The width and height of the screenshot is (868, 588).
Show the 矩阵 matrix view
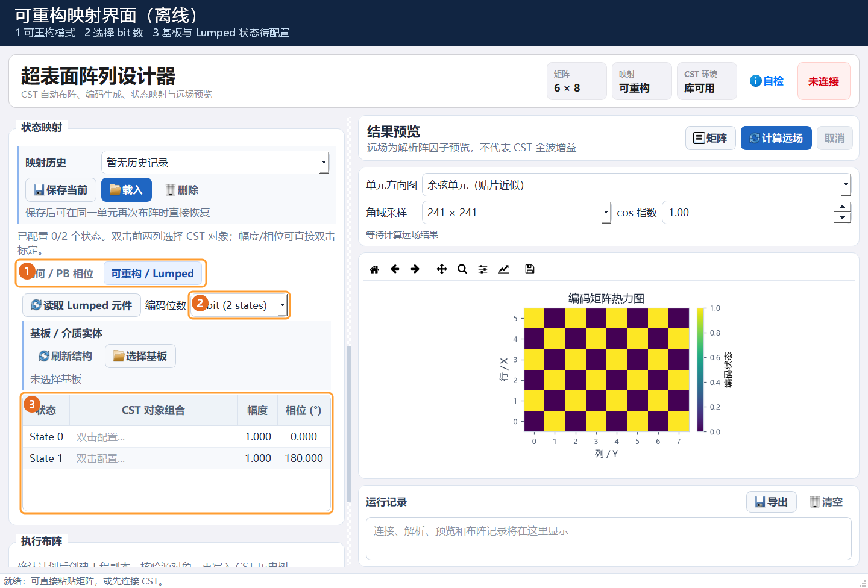710,138
